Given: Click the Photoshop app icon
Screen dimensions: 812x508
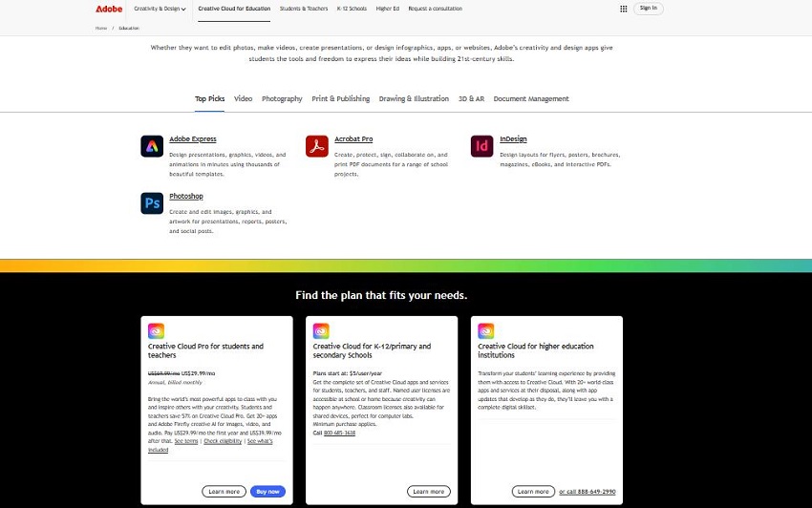Looking at the screenshot, I should (152, 203).
